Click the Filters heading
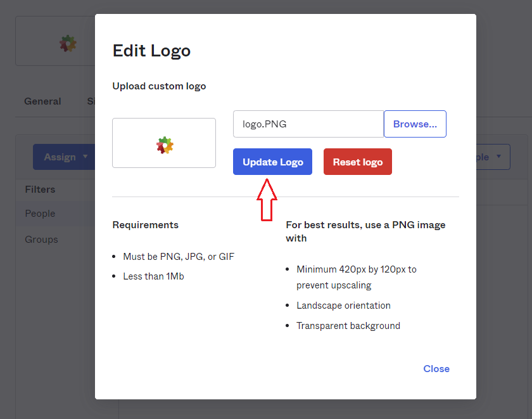Screen dimensions: 532x419 [40, 190]
